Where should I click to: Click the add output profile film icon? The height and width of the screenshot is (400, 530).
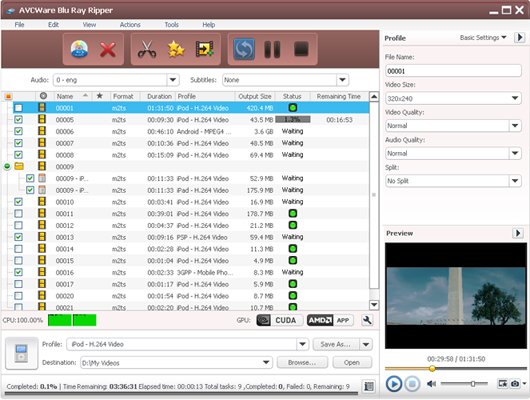pyautogui.click(x=204, y=49)
